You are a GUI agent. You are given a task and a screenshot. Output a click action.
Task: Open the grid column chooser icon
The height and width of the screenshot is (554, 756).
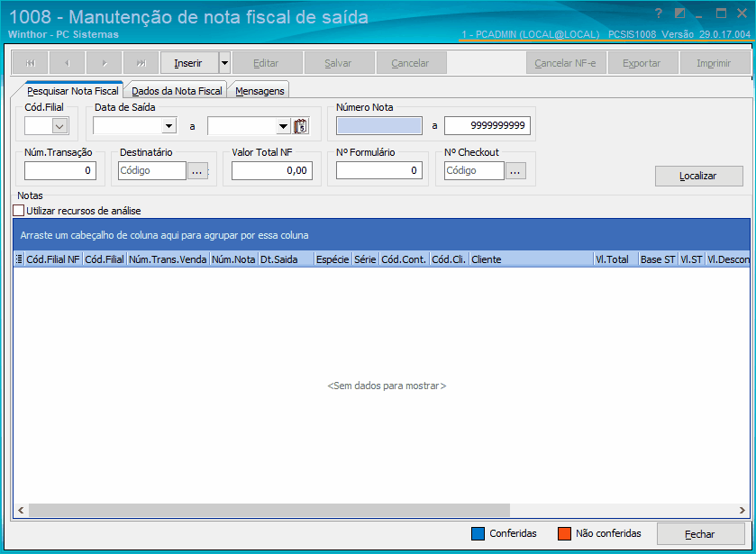19,259
